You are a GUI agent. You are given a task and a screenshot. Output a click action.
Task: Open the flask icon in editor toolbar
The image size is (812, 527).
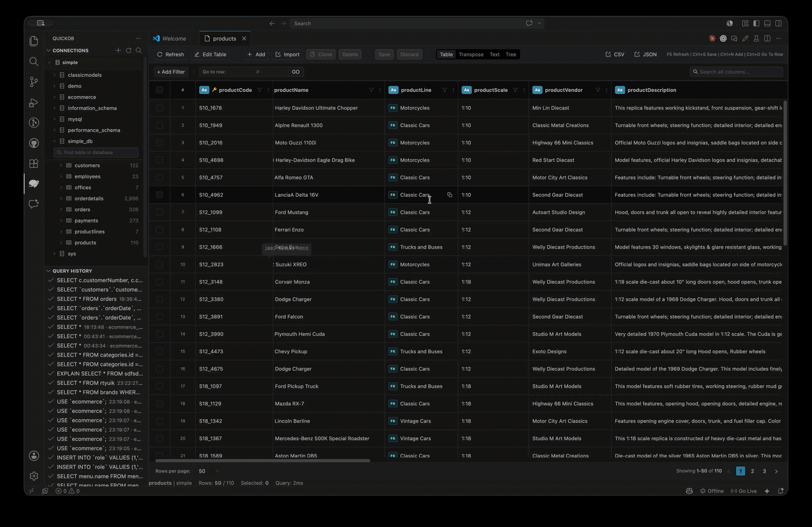click(756, 39)
